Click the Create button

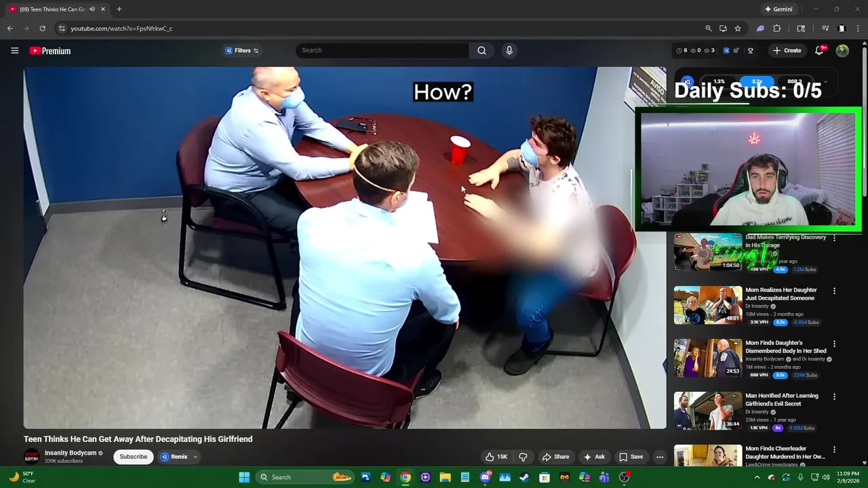(x=787, y=51)
